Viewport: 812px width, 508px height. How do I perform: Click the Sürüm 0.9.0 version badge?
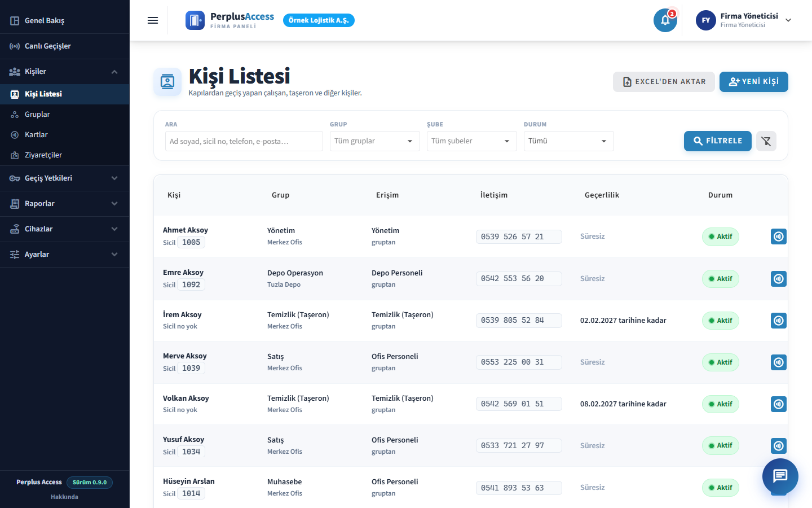(x=90, y=483)
